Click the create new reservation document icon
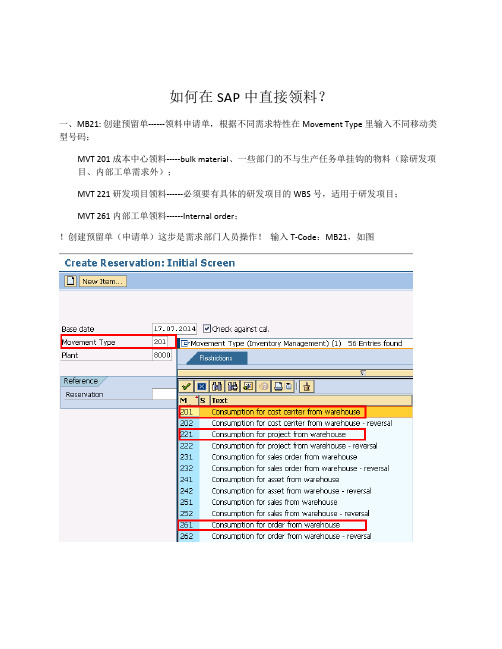502x649 pixels. 70,281
